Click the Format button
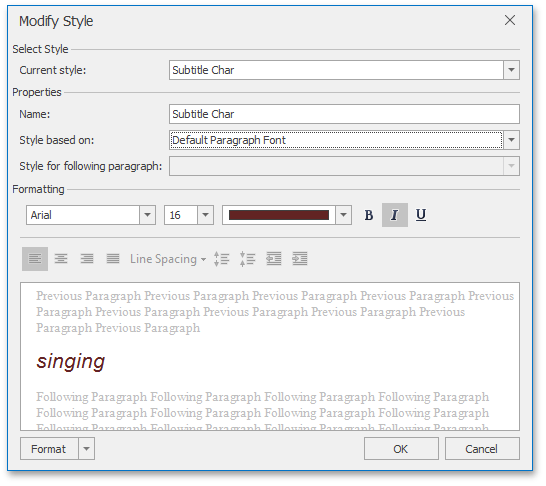Screen dimensions: 546x486 click(x=49, y=449)
